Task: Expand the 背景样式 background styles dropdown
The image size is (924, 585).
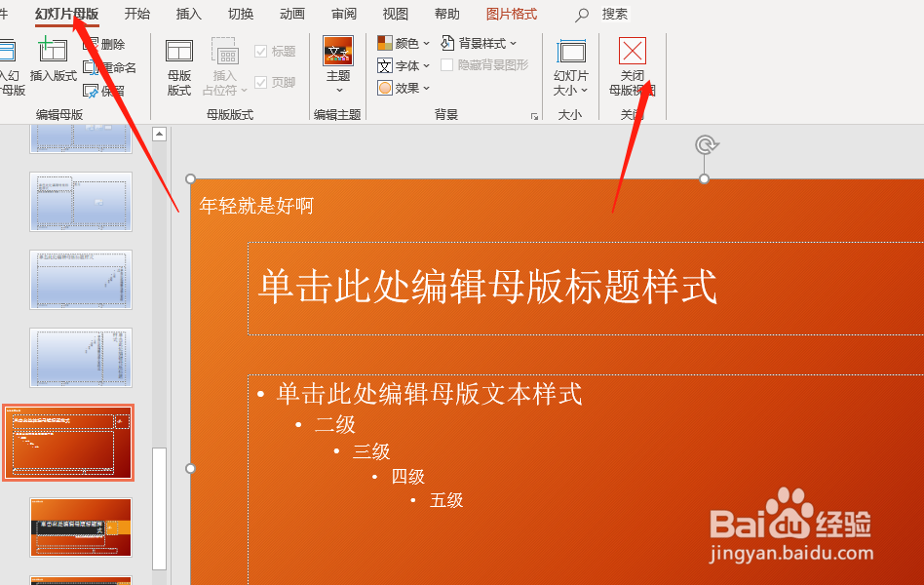Action: (x=480, y=42)
